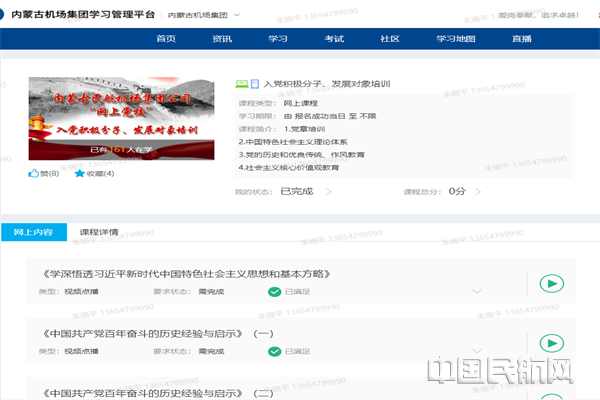Open the 学习 menu item

(278, 39)
